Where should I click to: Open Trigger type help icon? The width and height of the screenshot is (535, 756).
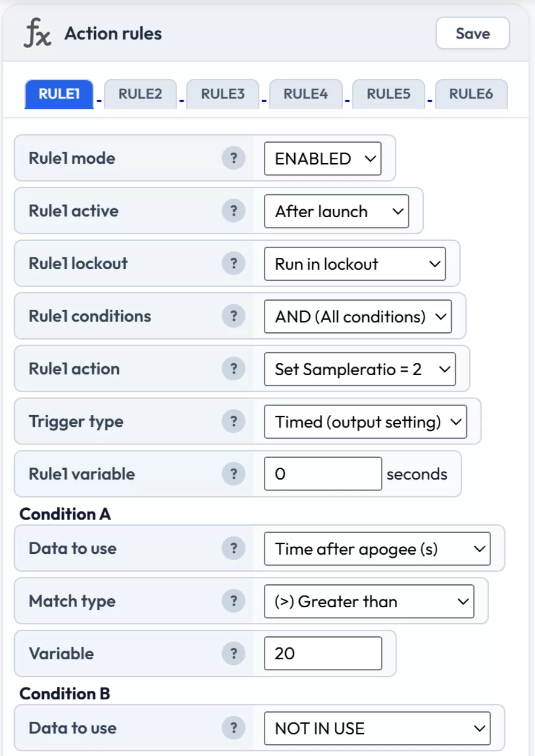click(233, 422)
